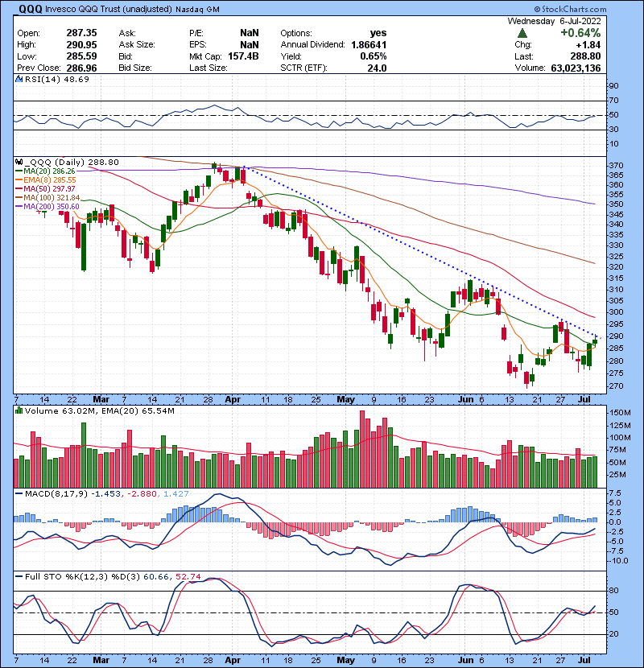Click the NaN value next to EPS

pyautogui.click(x=249, y=45)
